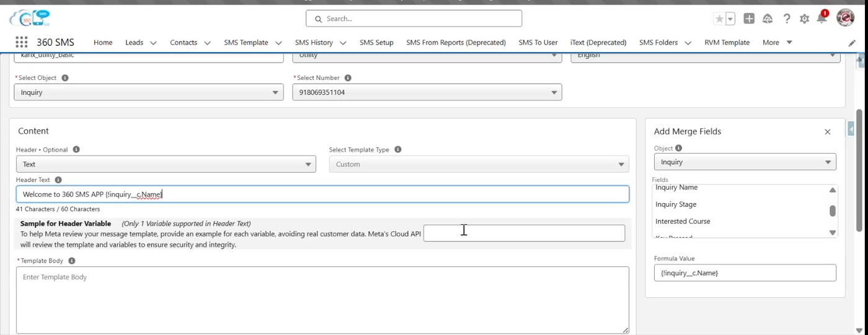Click the pencil icon to edit navigation
This screenshot has width=868, height=335.
tap(852, 43)
